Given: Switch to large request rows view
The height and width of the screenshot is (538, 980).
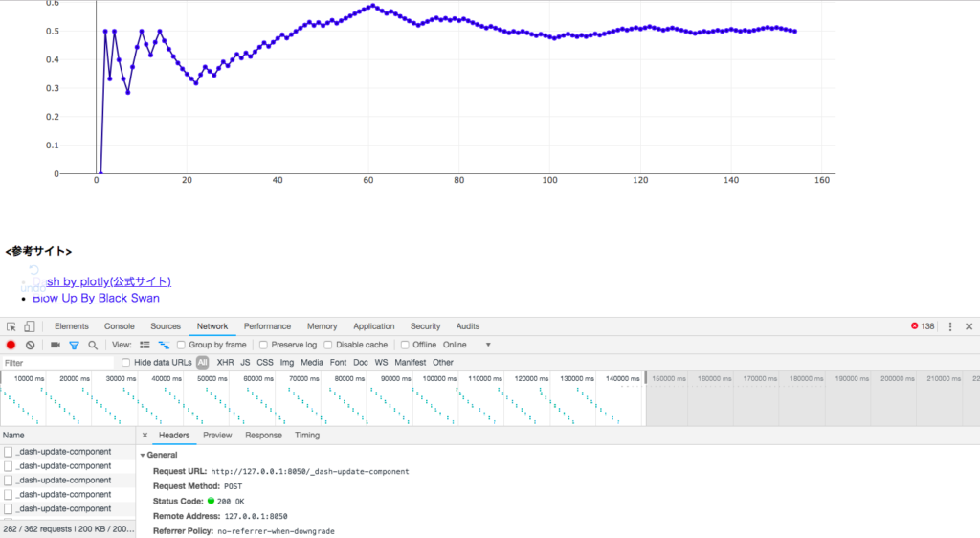Looking at the screenshot, I should pos(145,345).
